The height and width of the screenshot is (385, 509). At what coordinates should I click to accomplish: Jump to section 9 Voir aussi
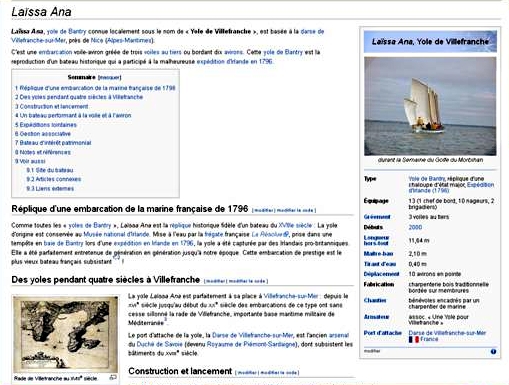coord(30,161)
